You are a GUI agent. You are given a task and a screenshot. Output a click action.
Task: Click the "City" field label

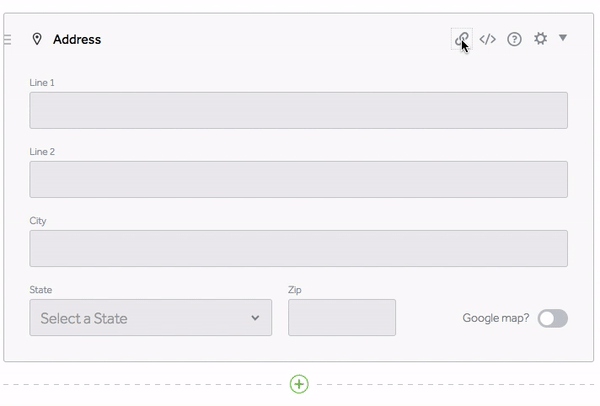click(38, 221)
